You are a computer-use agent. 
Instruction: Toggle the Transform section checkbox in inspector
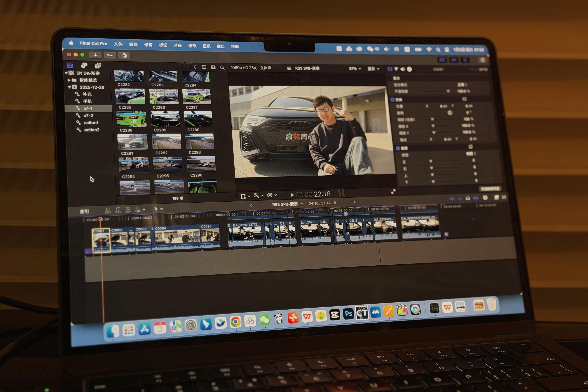coord(392,99)
